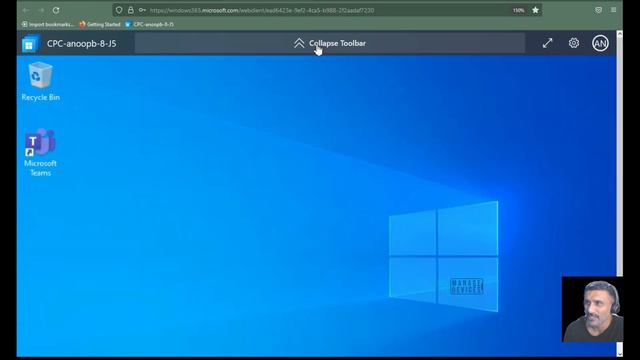The height and width of the screenshot is (360, 640).
Task: Reset the 150% zoom level indicator
Action: point(518,10)
